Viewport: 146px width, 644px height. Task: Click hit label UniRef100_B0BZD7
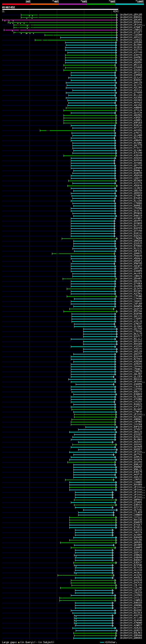(131, 80)
